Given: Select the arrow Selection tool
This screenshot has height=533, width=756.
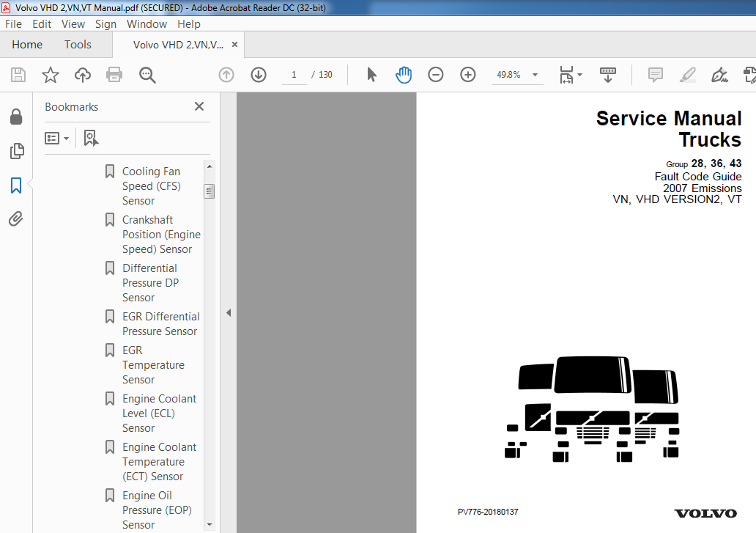Looking at the screenshot, I should 371,75.
